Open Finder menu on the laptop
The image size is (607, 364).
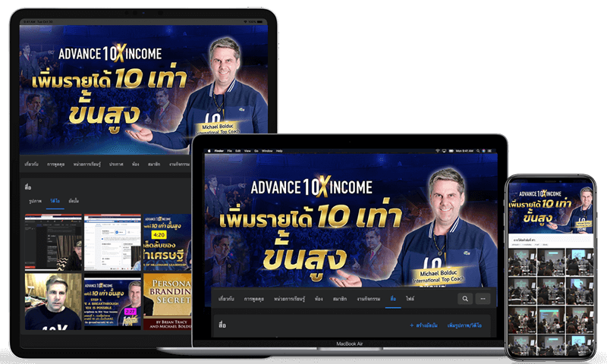[219, 151]
